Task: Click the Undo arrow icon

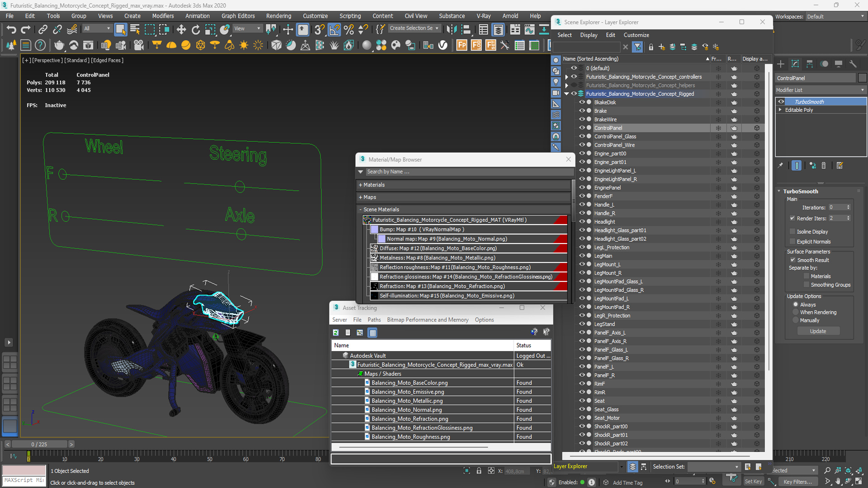Action: pyautogui.click(x=11, y=30)
